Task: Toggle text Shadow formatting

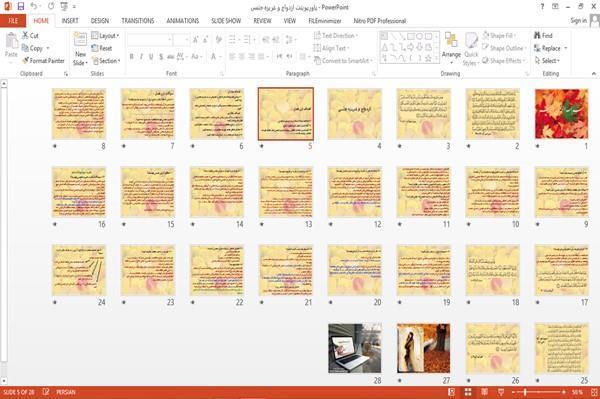Action: tap(161, 57)
